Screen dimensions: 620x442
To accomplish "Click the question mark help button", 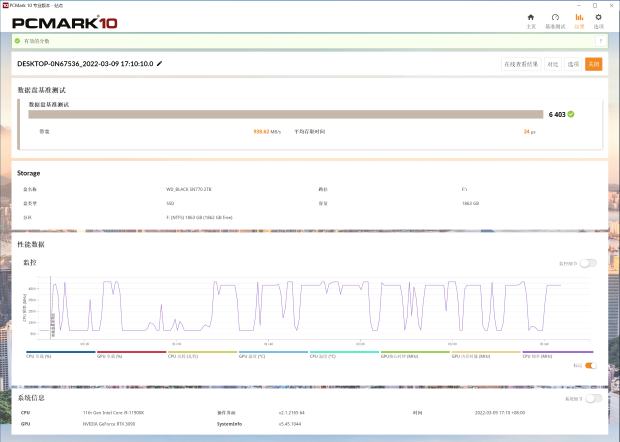I will pyautogui.click(x=601, y=41).
